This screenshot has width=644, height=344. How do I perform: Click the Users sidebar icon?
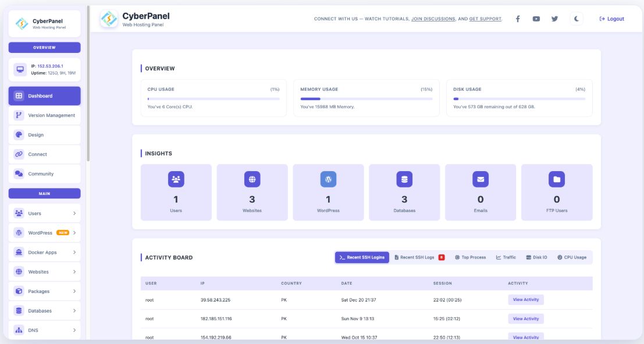(x=19, y=213)
